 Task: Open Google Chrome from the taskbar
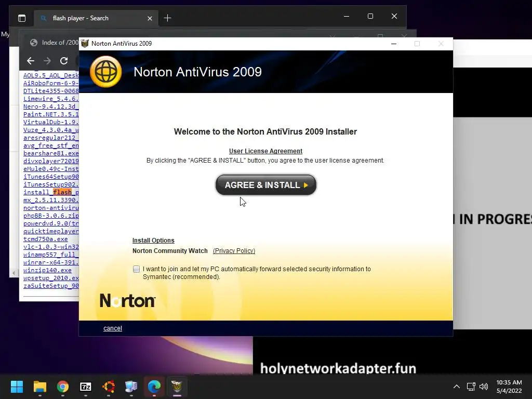[63, 387]
